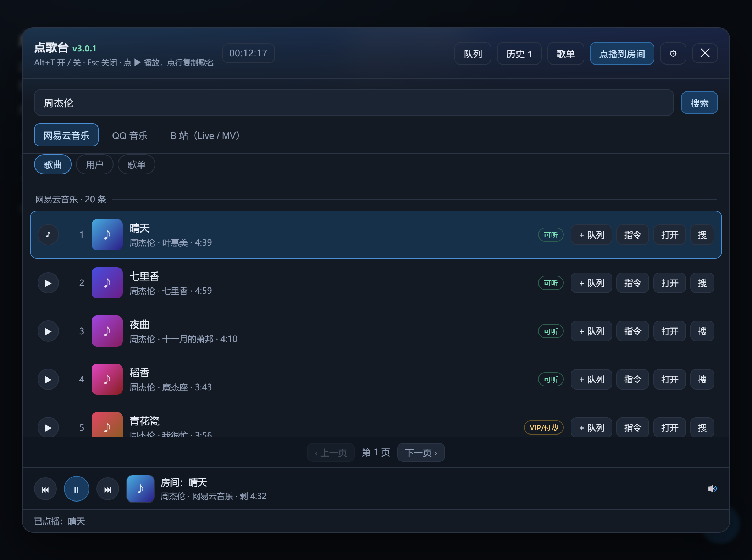Skip to next track in player bar
Image resolution: width=752 pixels, height=560 pixels.
click(107, 489)
